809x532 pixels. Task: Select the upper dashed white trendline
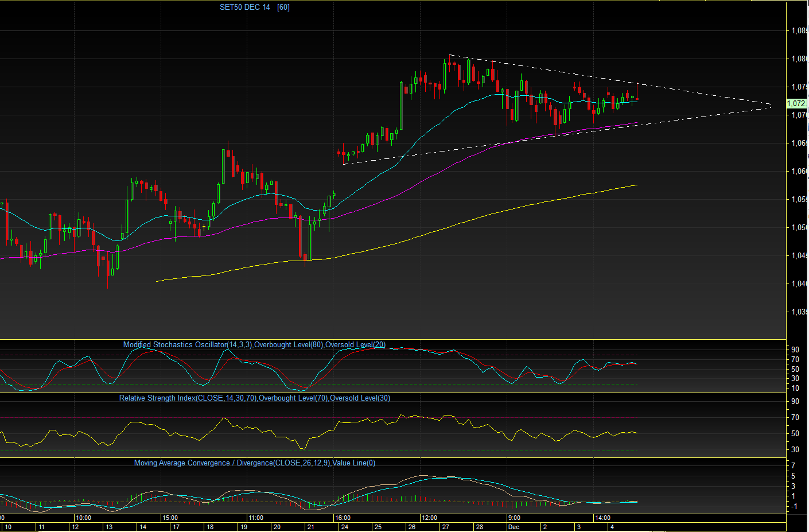(610, 80)
